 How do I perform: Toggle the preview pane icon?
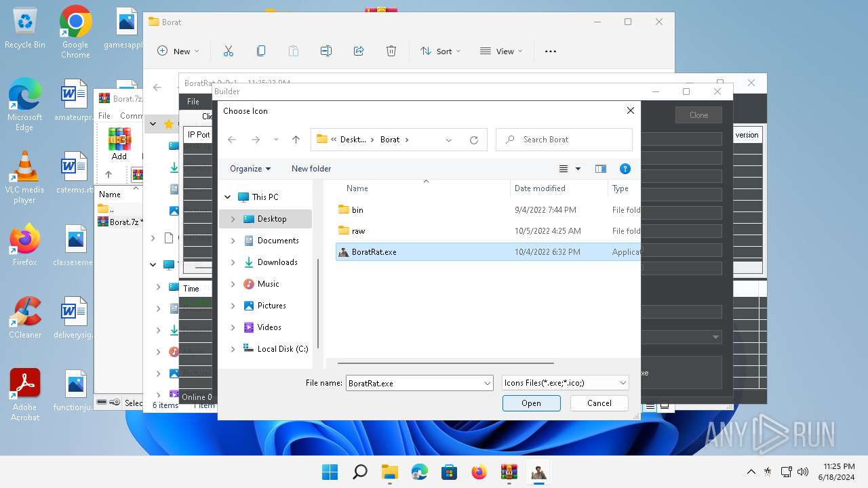tap(600, 169)
